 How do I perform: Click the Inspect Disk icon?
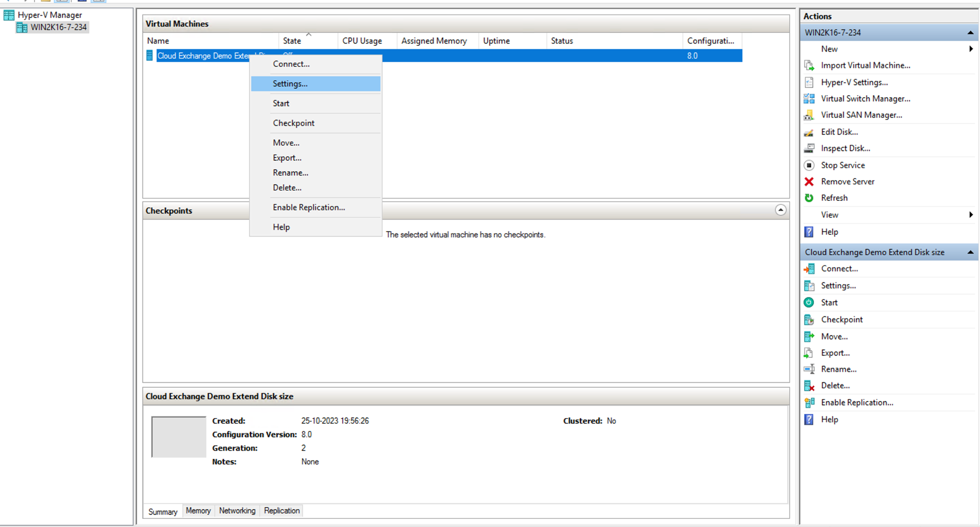tap(809, 148)
